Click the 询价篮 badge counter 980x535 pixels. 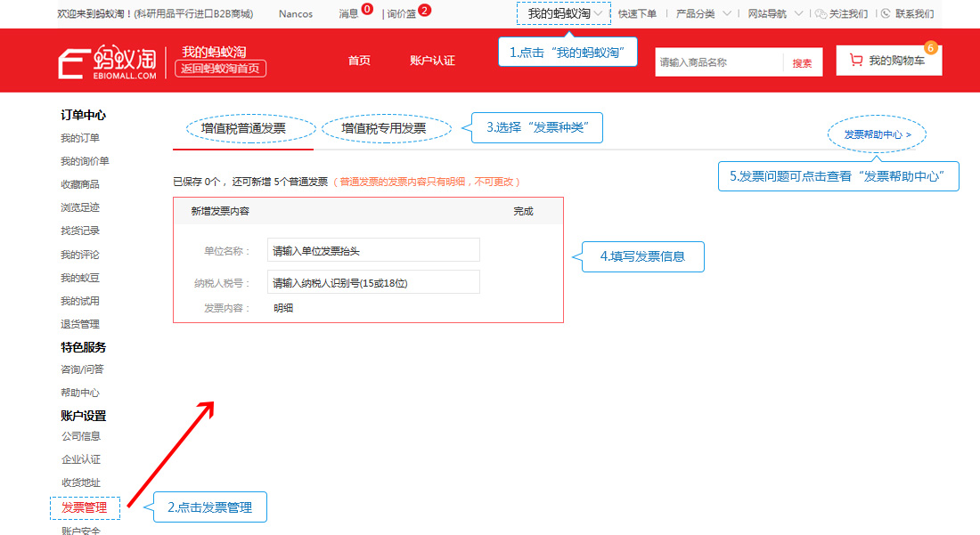pos(424,10)
